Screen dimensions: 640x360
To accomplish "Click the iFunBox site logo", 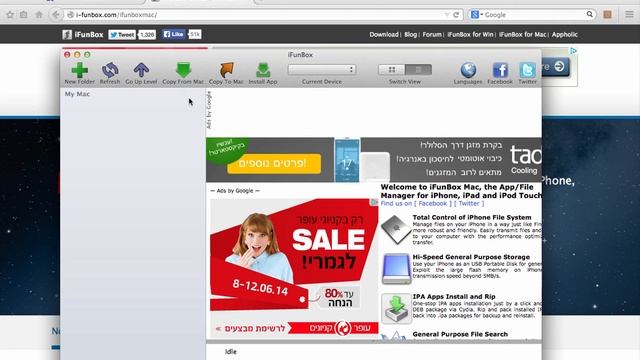I will point(83,35).
